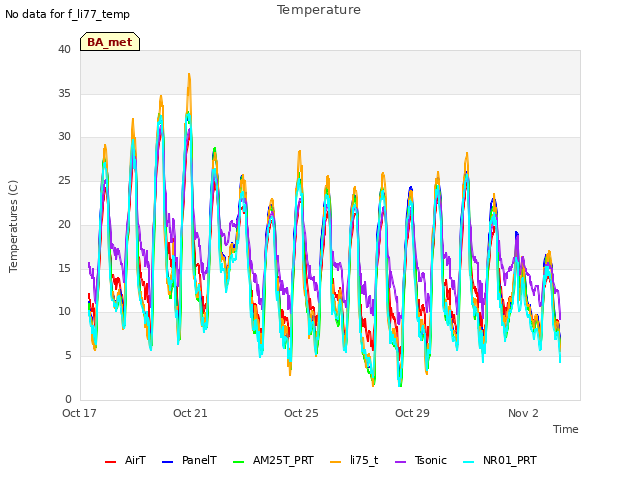This screenshot has width=640, height=480.
Task: Toggle the PanelT legend entry
Action: point(189,461)
